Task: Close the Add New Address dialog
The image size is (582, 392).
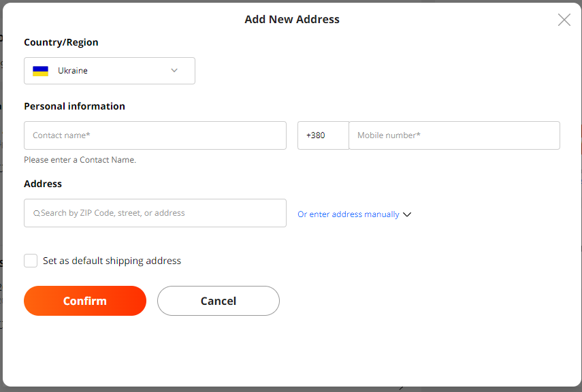Action: point(564,20)
